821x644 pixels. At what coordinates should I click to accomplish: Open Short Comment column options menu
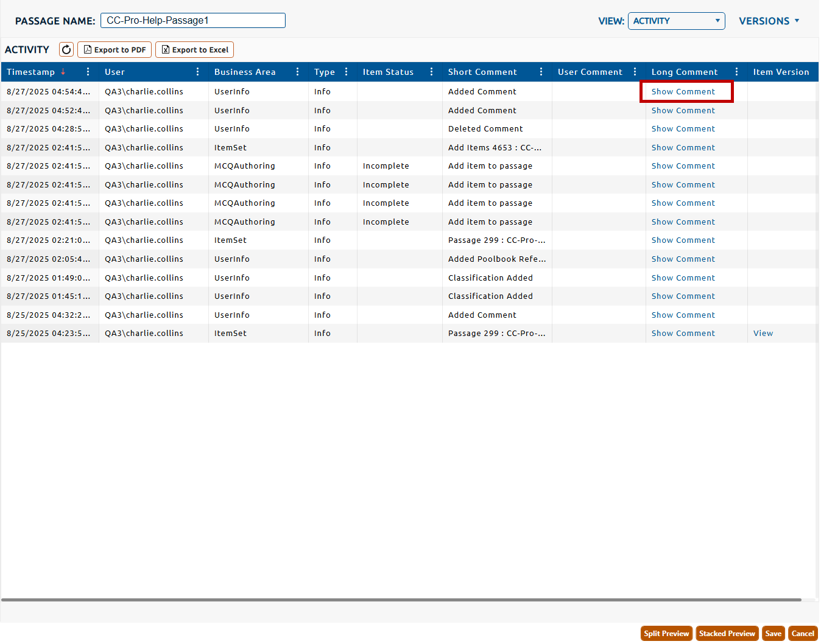pos(541,72)
